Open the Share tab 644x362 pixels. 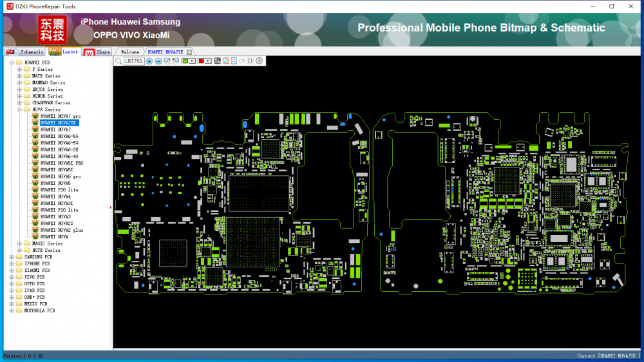[103, 52]
